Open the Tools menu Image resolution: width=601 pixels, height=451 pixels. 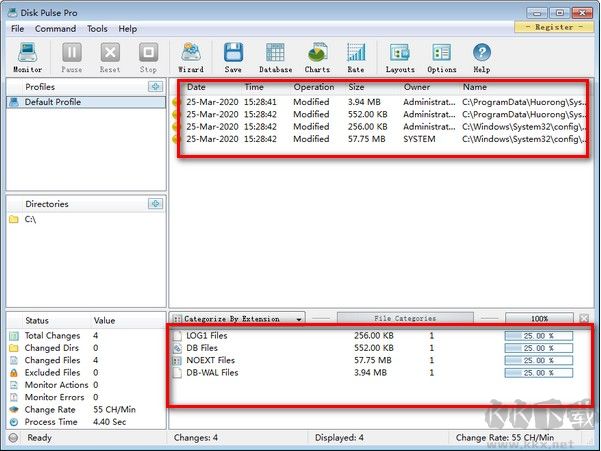pos(97,29)
